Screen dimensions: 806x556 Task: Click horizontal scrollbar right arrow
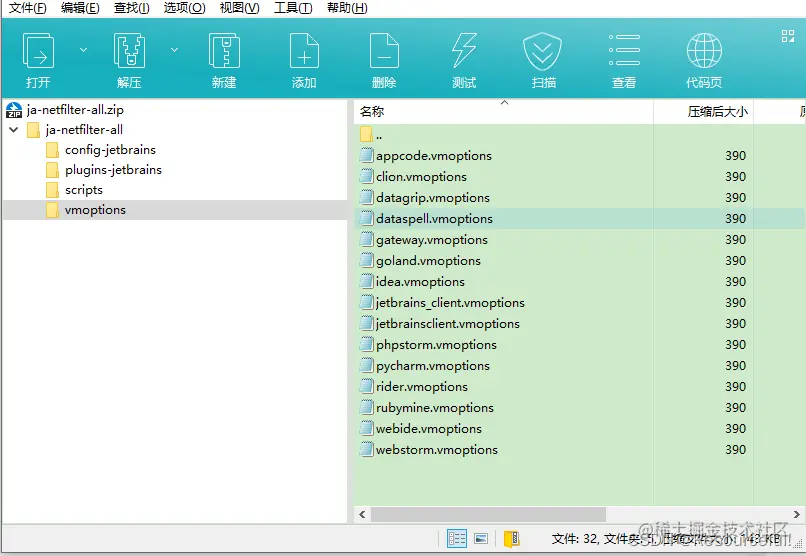click(x=796, y=514)
